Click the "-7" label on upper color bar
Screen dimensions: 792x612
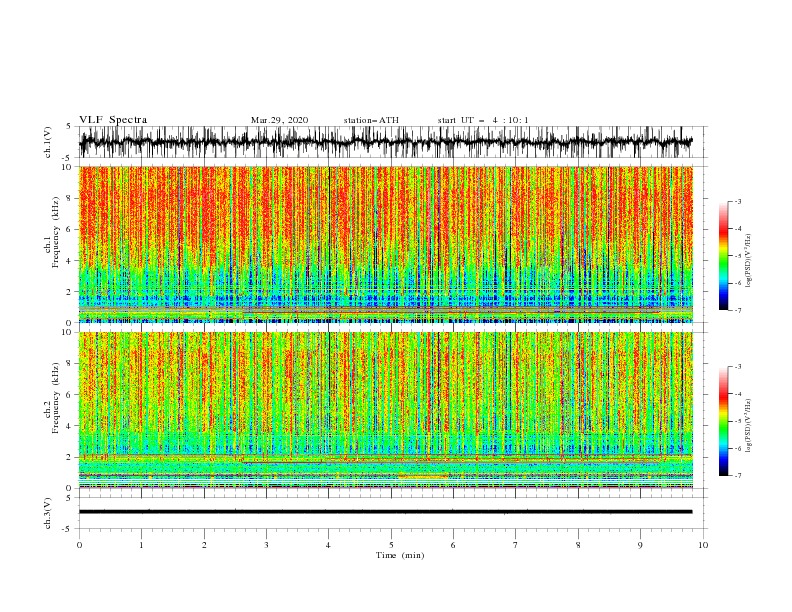738,310
